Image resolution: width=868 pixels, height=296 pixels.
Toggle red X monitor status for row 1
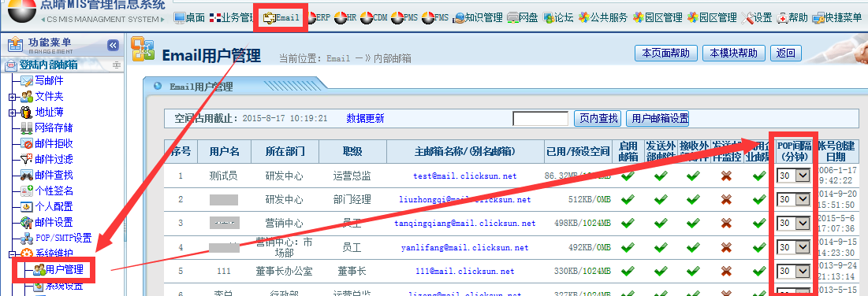[727, 176]
